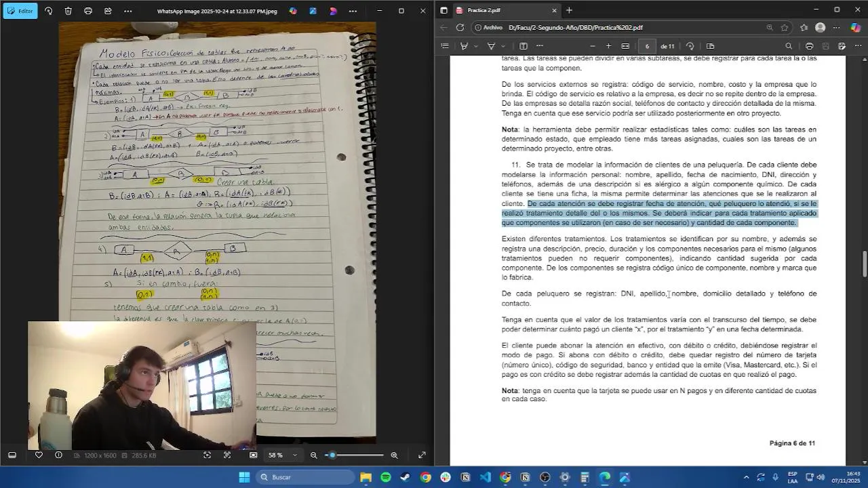
Task: Zoom in with the plus magnifier in Photos
Action: pyautogui.click(x=394, y=455)
